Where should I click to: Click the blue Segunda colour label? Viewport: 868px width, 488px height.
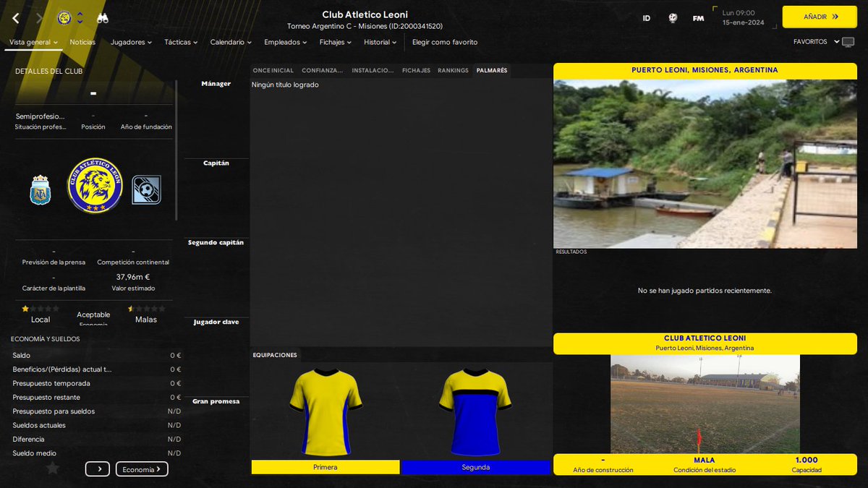(x=476, y=467)
